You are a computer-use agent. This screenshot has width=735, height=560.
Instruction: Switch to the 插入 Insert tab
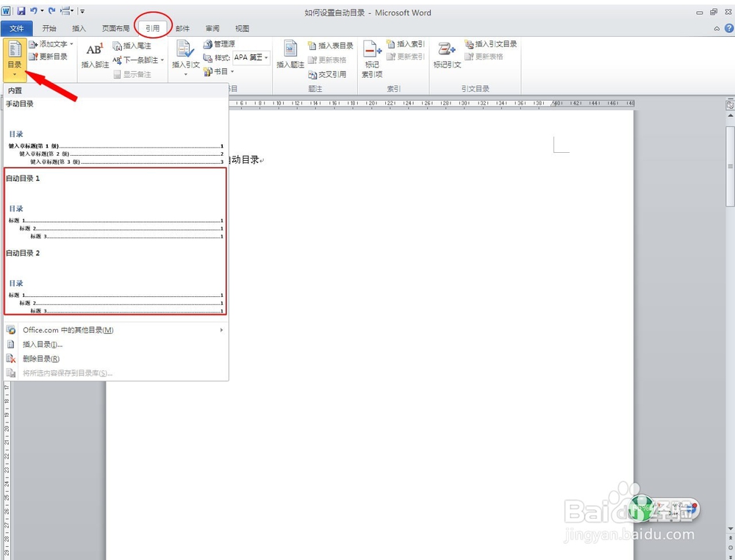tap(79, 29)
